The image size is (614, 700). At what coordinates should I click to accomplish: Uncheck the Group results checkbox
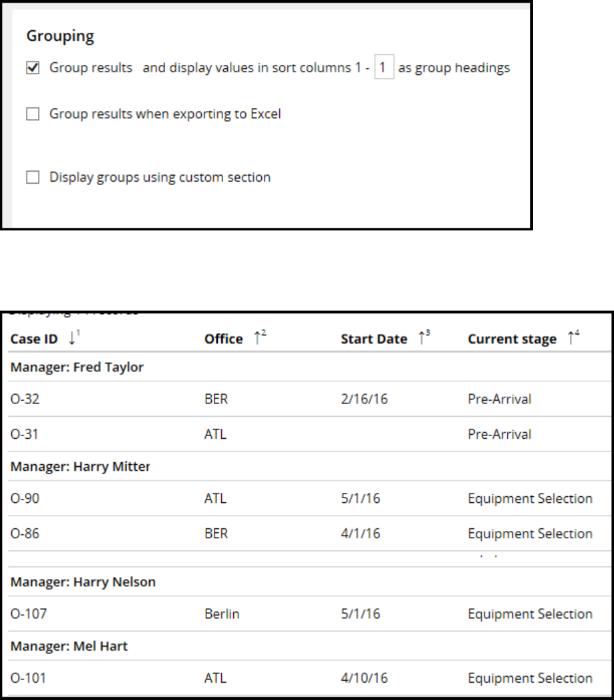[33, 68]
